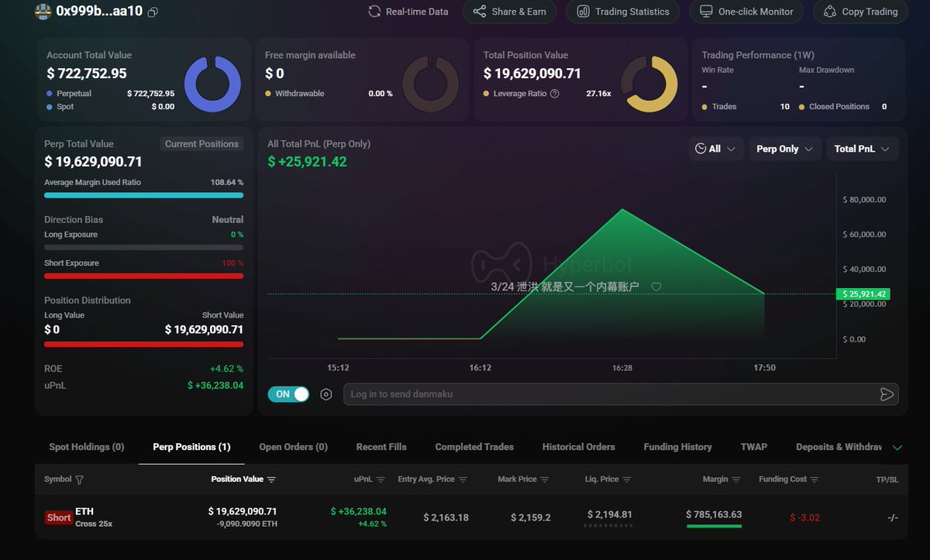Viewport: 930px width, 560px height.
Task: Click the chart's $ 25,921.42 price label
Action: click(x=863, y=294)
